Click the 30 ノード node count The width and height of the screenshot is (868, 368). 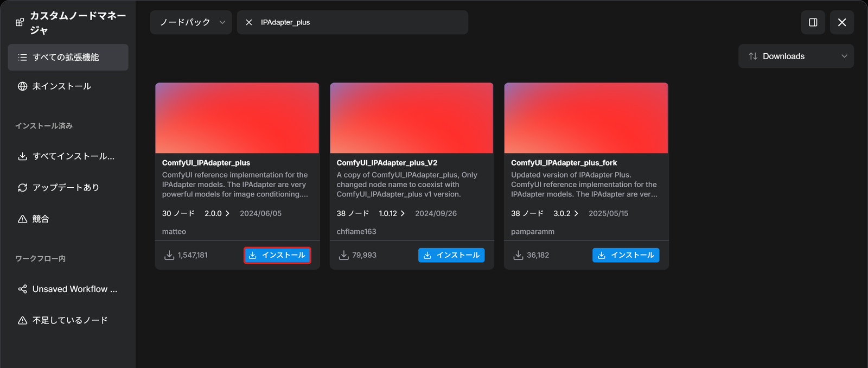[x=178, y=213]
